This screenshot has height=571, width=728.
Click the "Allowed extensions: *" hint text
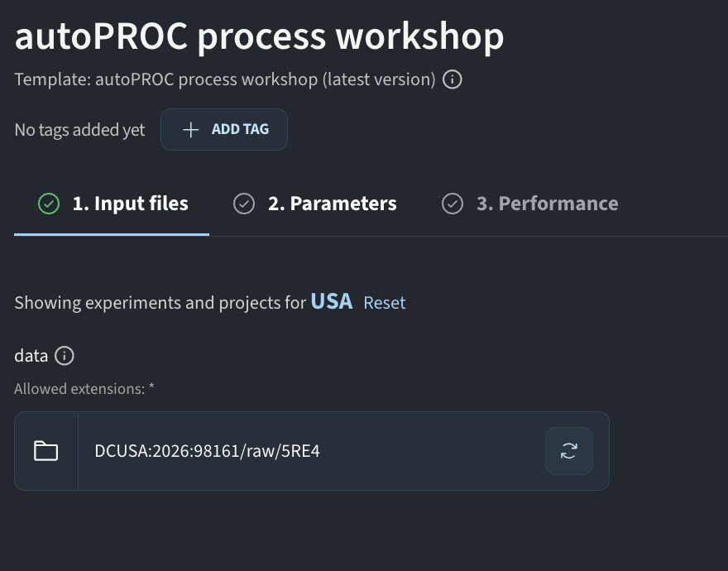(x=84, y=388)
